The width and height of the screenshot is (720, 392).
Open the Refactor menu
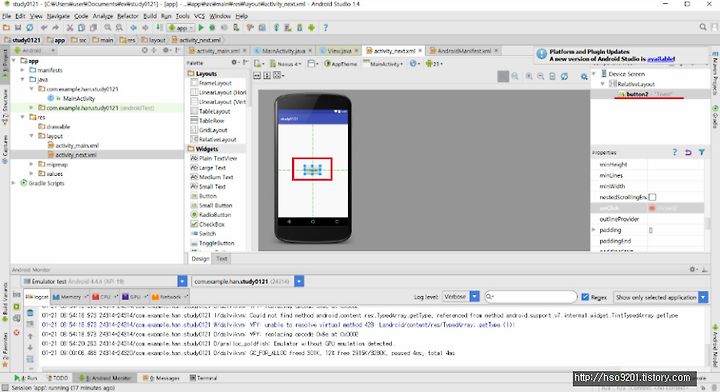(128, 16)
